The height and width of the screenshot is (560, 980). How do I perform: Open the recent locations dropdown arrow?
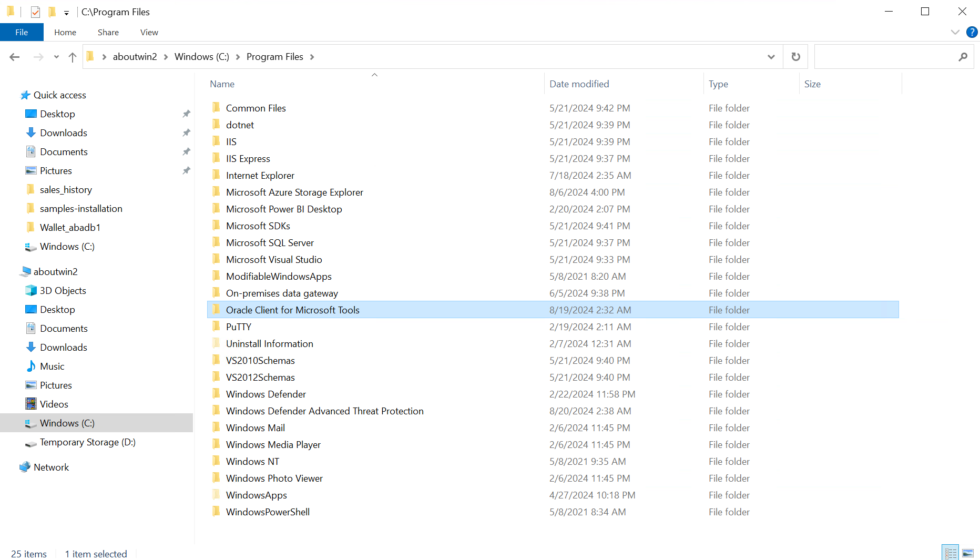coord(56,57)
